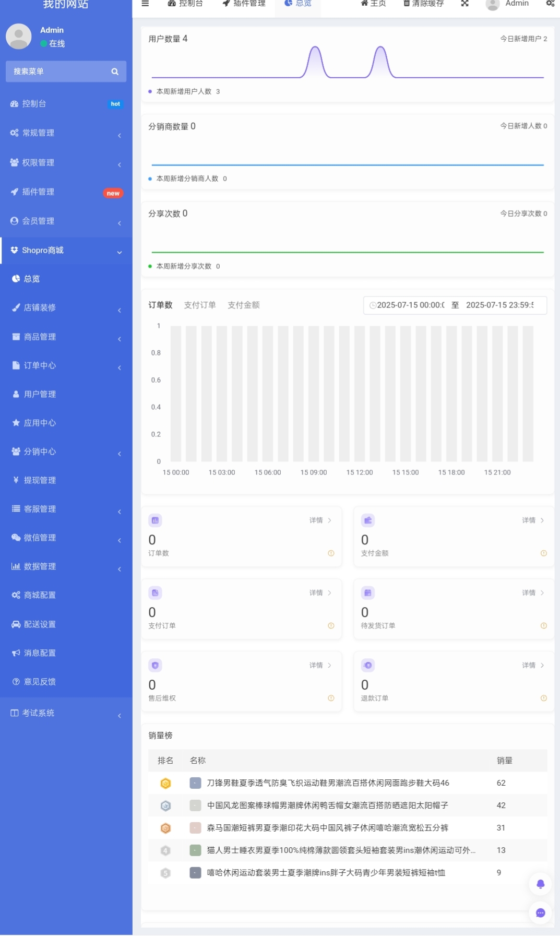Click the info icon on 待发货订单 card
The height and width of the screenshot is (936, 560).
pos(544,626)
